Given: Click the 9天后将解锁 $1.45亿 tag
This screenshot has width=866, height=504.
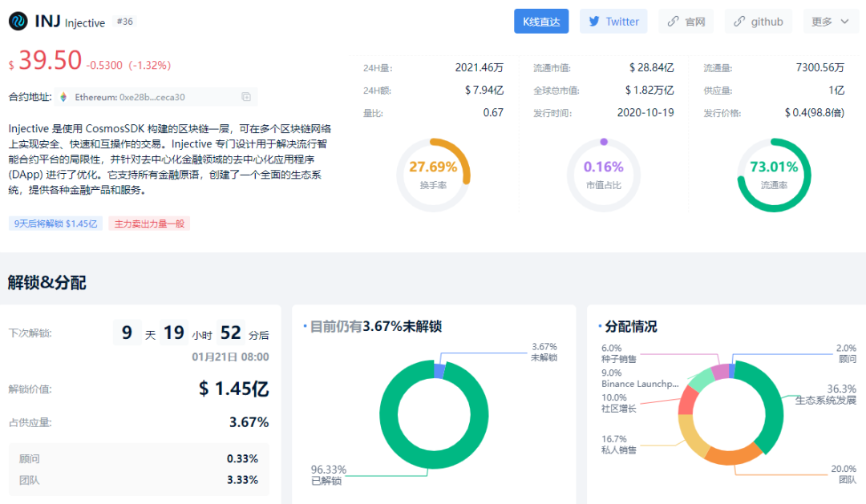Looking at the screenshot, I should 55,224.
